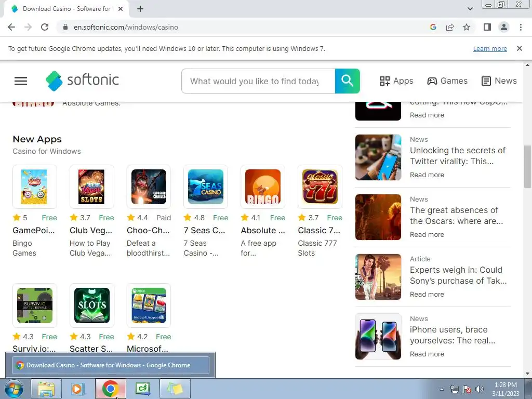The width and height of the screenshot is (532, 399).
Task: Open the Games menu in header
Action: click(x=447, y=81)
